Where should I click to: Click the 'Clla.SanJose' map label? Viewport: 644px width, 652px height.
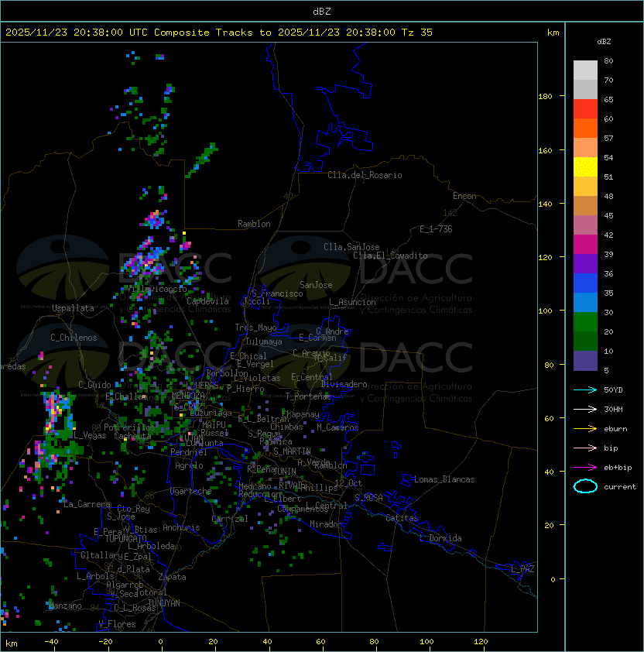(x=351, y=247)
